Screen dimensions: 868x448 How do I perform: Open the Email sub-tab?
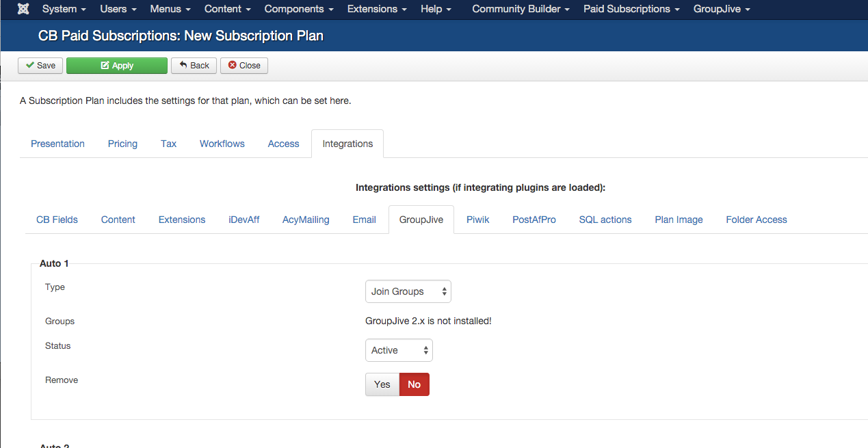365,220
